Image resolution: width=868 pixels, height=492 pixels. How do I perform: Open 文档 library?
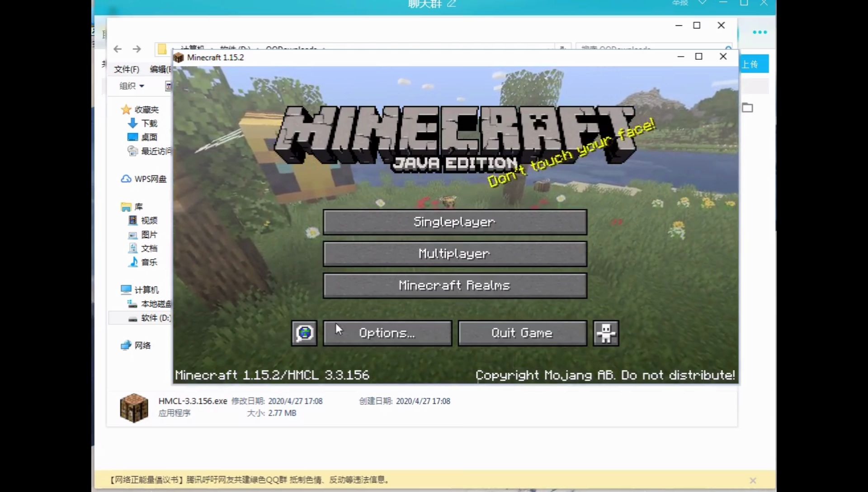pos(149,248)
